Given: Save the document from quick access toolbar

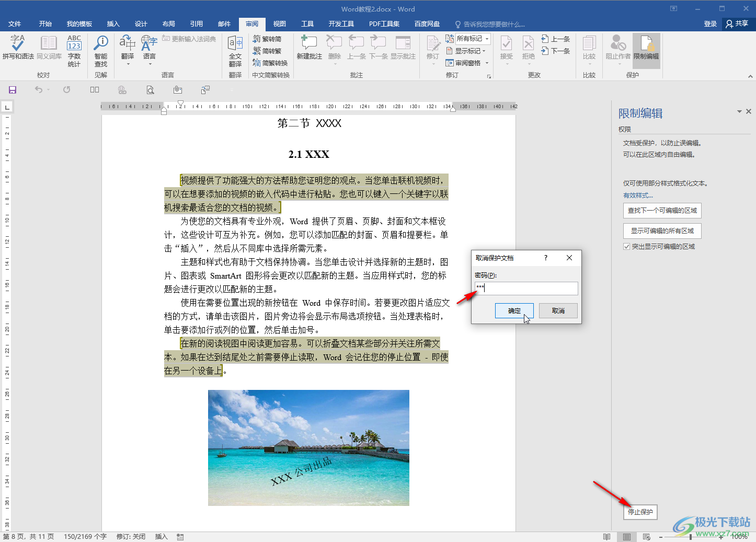Looking at the screenshot, I should [13, 90].
